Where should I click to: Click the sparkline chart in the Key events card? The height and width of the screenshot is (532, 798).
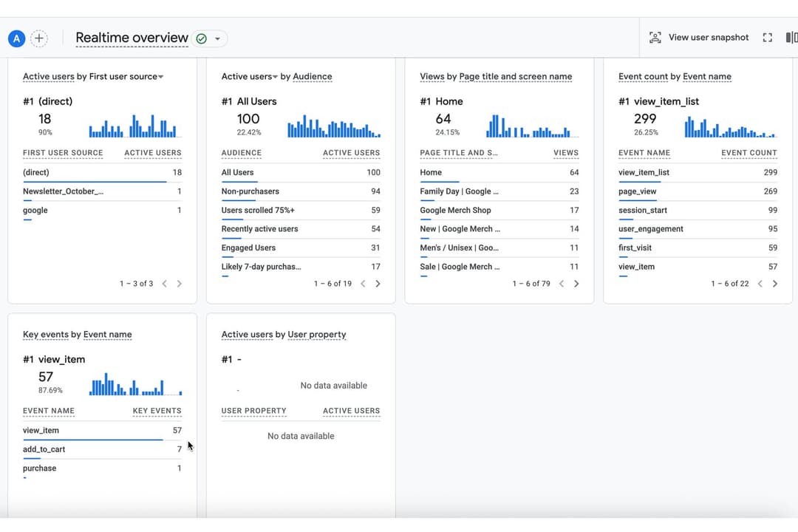point(135,384)
